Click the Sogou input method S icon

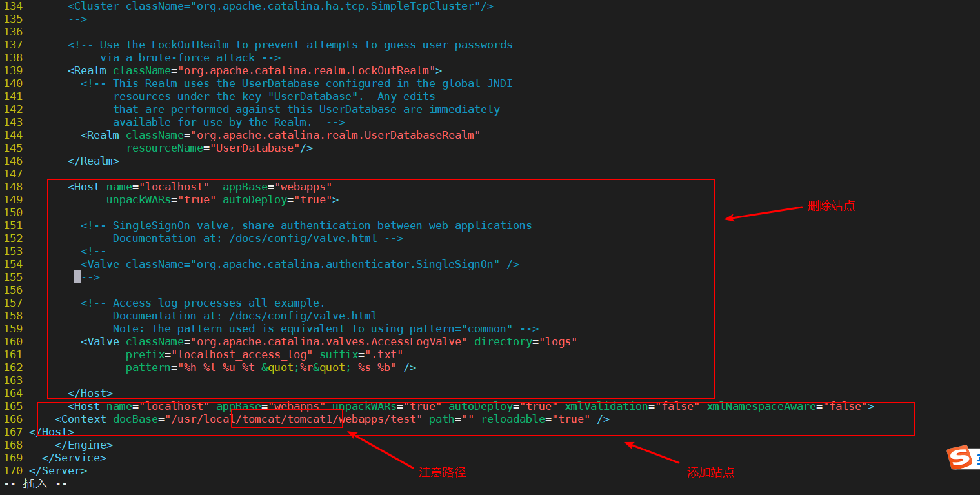click(x=959, y=458)
